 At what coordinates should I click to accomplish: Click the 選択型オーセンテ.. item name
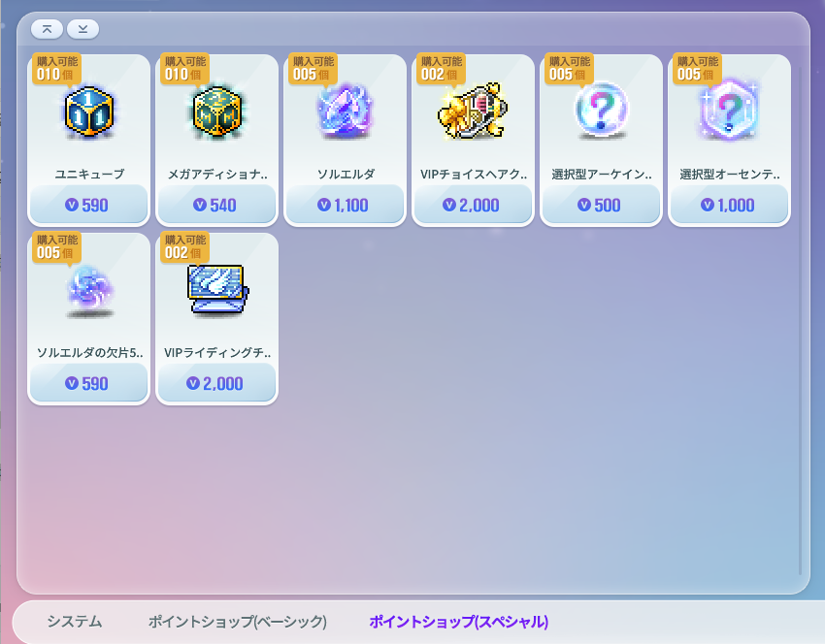tap(730, 174)
